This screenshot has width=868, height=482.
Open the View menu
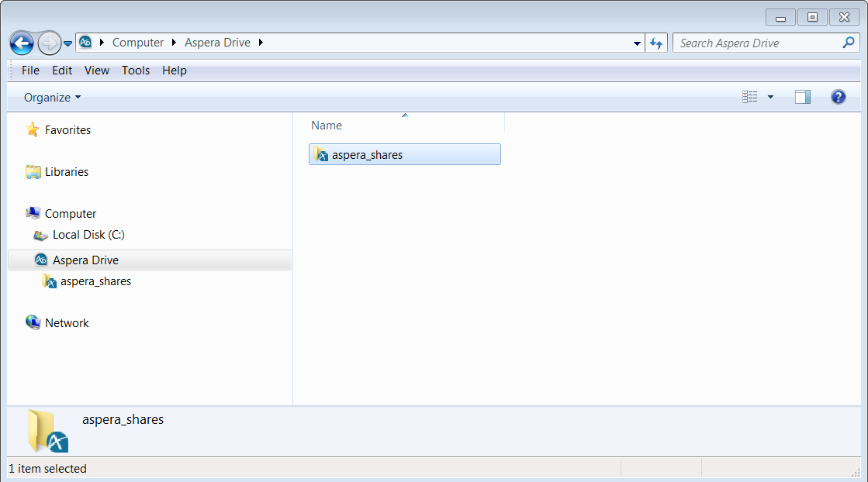(x=97, y=71)
